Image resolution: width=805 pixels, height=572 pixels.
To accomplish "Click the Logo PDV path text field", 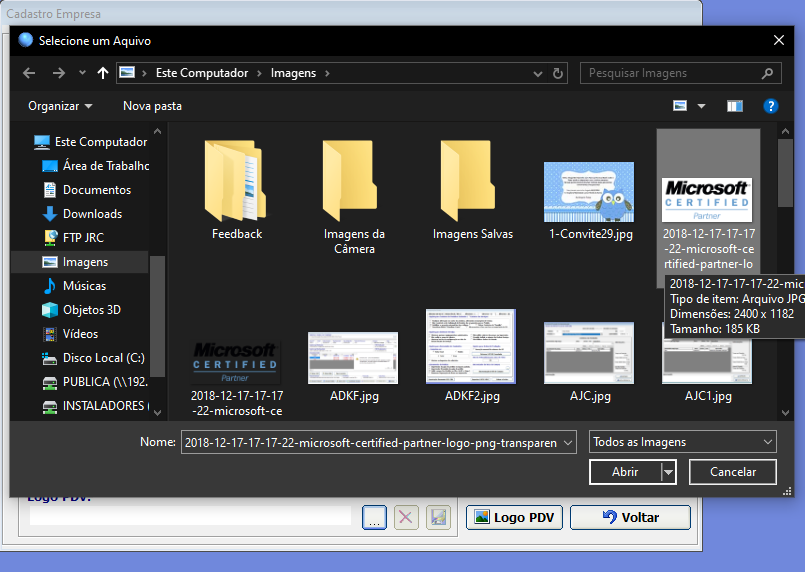I will click(x=190, y=516).
